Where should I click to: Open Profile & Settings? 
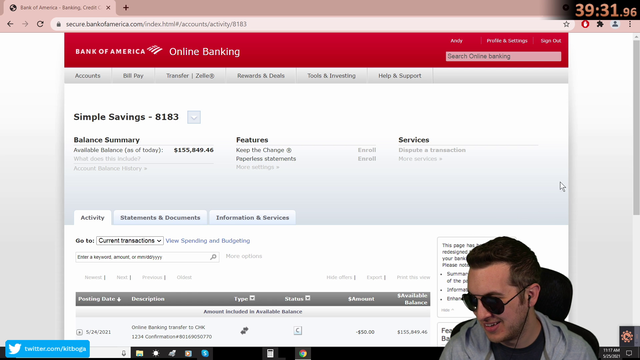coord(507,41)
